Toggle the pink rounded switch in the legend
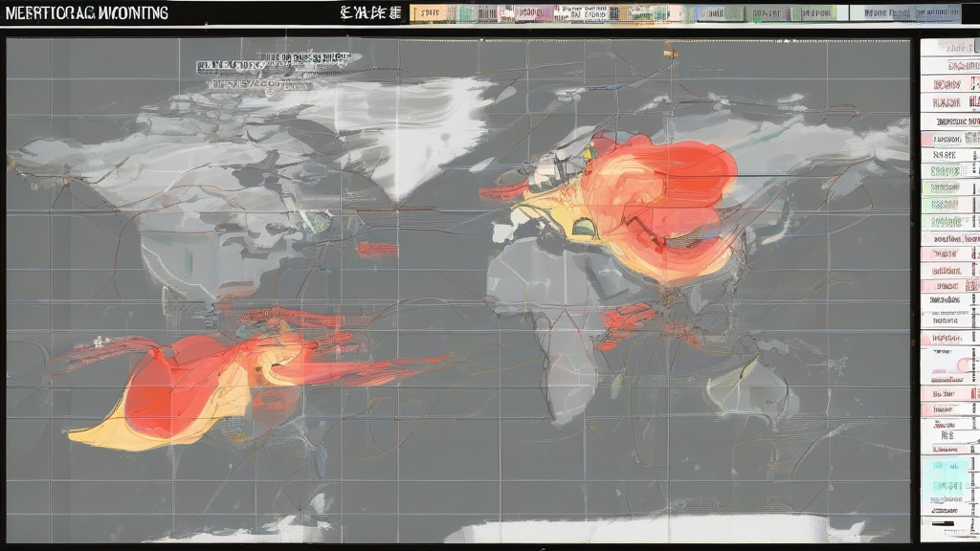 (964, 364)
